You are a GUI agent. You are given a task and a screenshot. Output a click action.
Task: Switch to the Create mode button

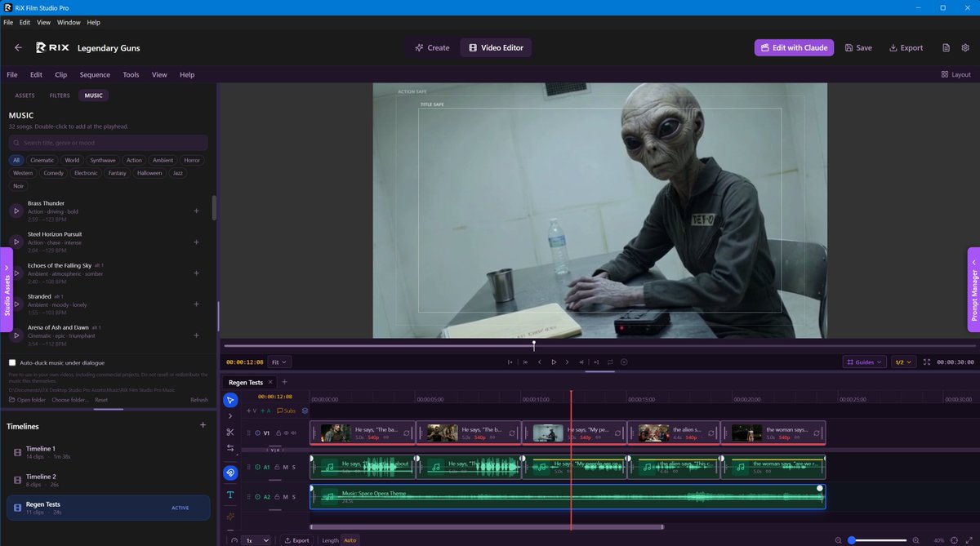tap(432, 47)
